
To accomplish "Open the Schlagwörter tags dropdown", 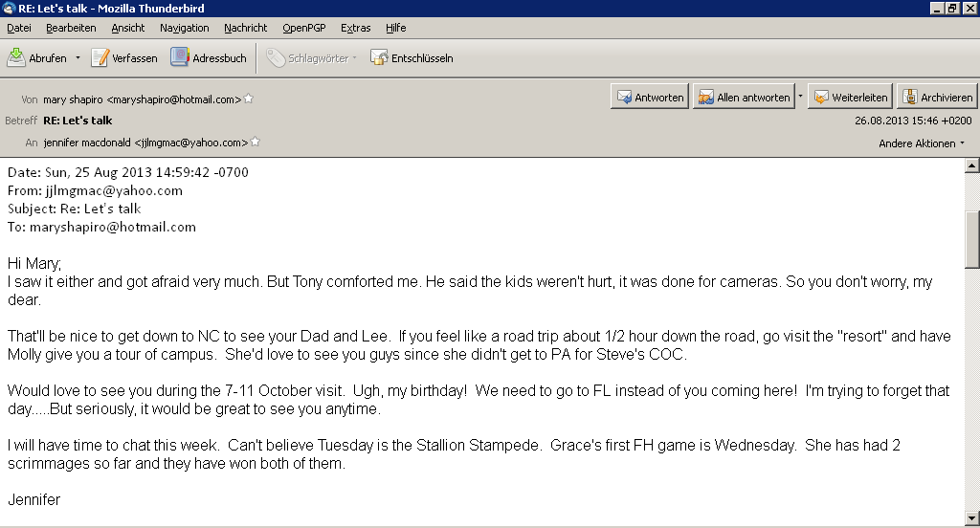I will [311, 57].
